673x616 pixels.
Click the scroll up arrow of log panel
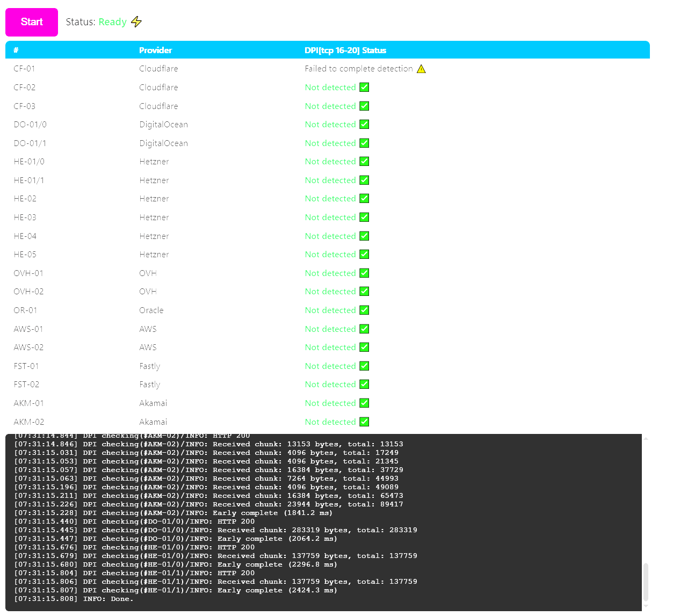(646, 439)
